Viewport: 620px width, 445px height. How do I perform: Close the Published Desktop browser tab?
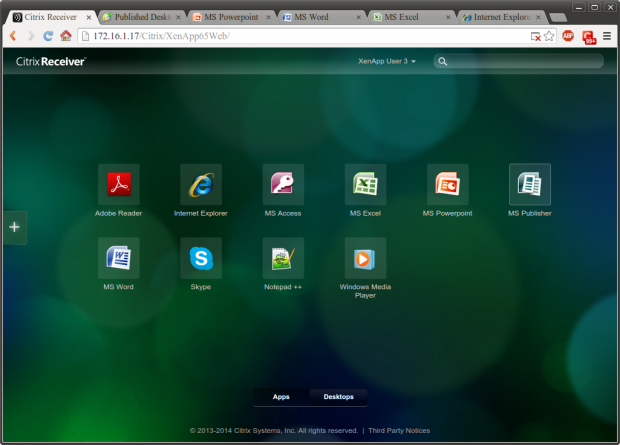tap(178, 17)
